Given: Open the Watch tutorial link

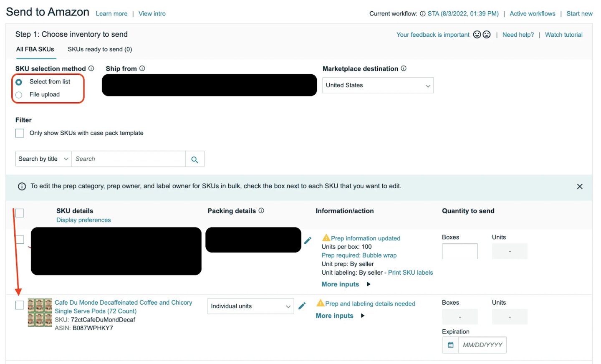Looking at the screenshot, I should coord(563,35).
